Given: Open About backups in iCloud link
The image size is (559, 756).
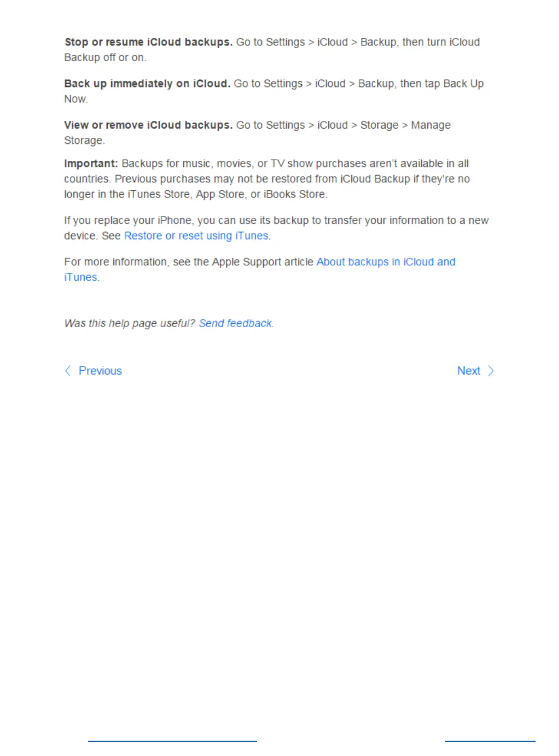Looking at the screenshot, I should pyautogui.click(x=386, y=262).
